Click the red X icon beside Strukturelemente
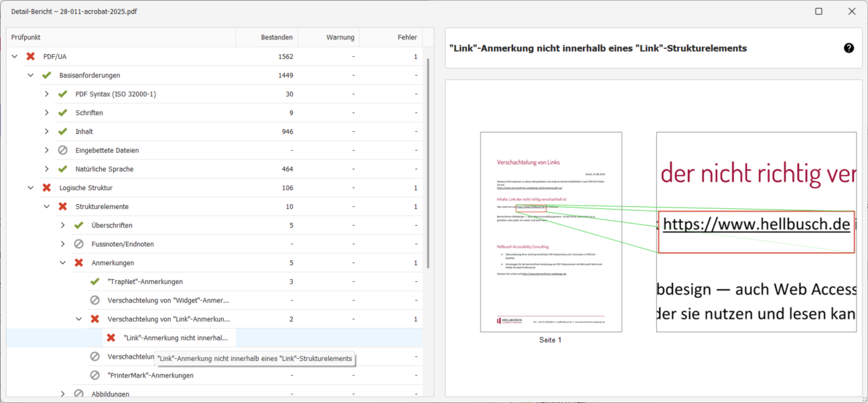 (x=62, y=206)
